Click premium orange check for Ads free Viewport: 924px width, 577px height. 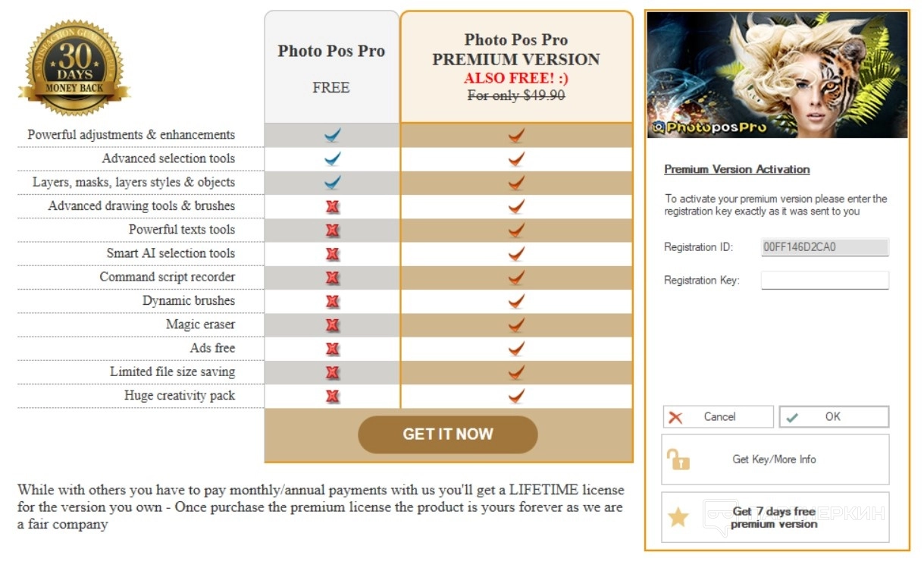[x=516, y=348]
